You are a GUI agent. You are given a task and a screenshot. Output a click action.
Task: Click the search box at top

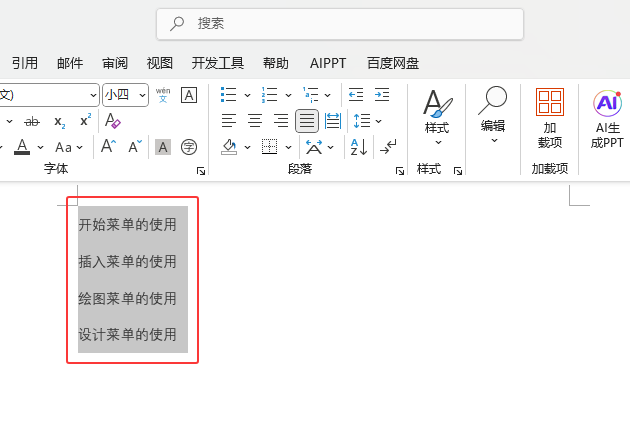tap(340, 24)
